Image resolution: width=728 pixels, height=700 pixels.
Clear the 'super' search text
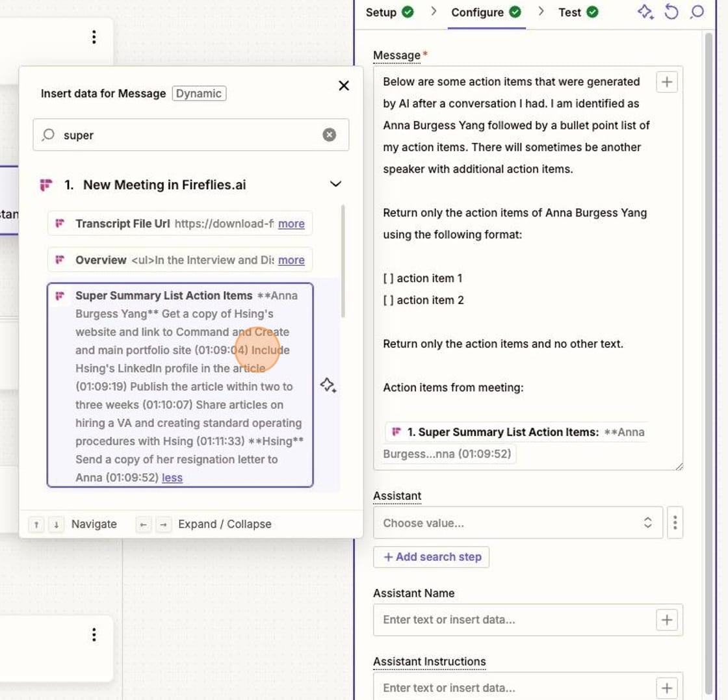tap(329, 135)
